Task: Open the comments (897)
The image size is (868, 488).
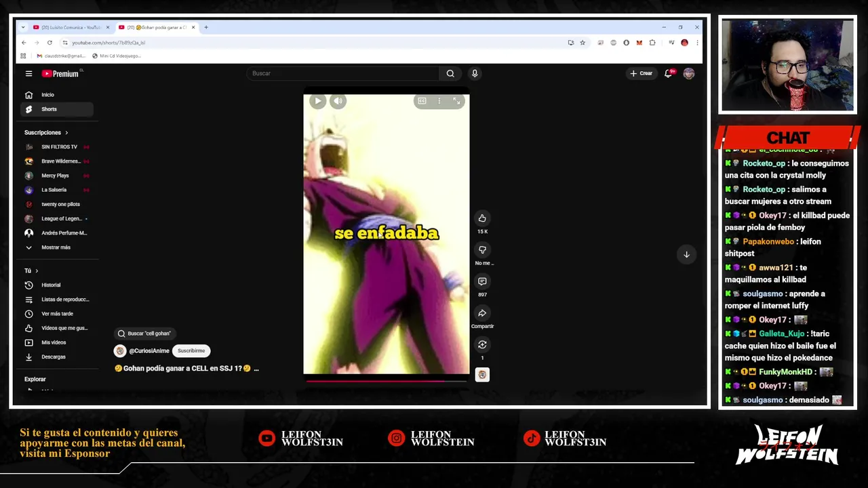Action: pyautogui.click(x=482, y=281)
